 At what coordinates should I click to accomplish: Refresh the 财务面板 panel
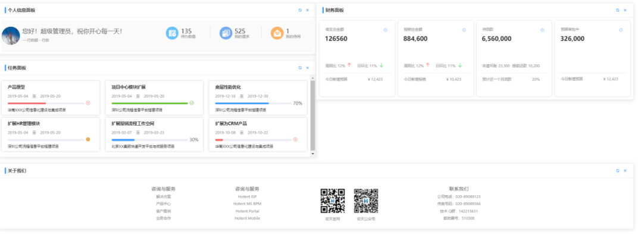(618, 10)
